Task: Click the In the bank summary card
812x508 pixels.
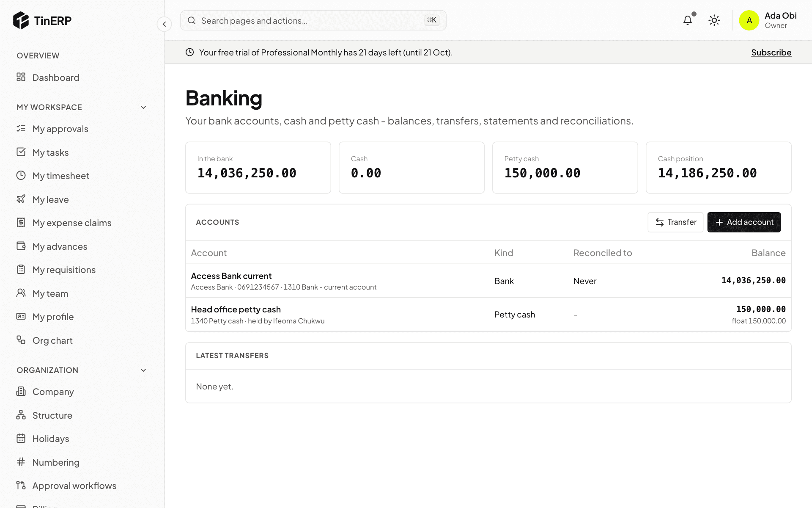Action: click(258, 168)
